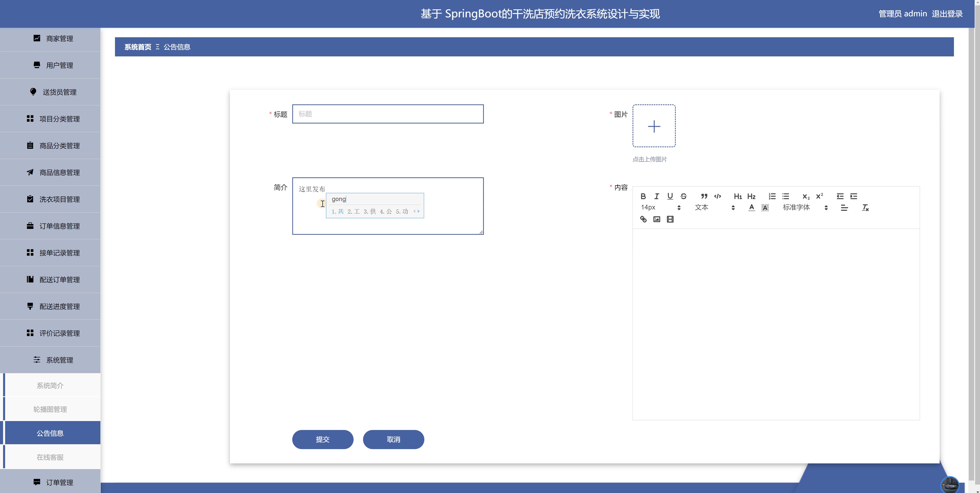Toggle subscript formatting
Screen dimensions: 980x493
[806, 196]
